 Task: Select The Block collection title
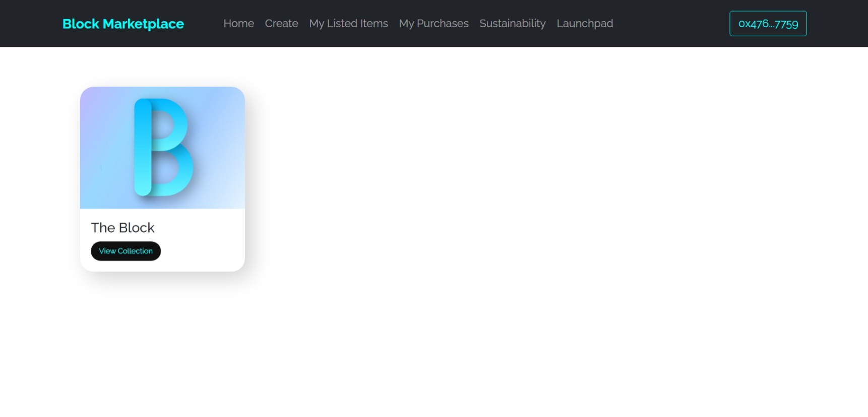coord(122,228)
